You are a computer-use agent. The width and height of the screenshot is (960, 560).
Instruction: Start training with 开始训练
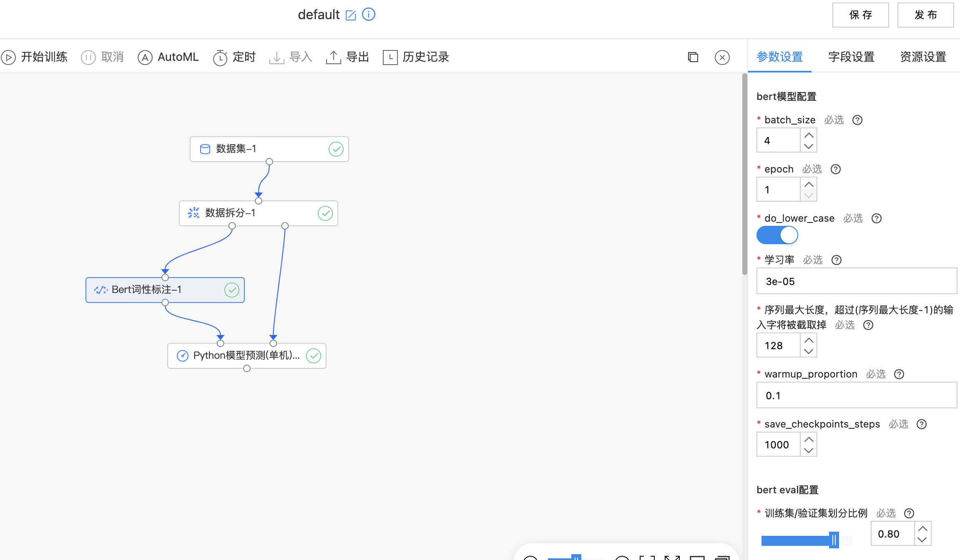click(x=34, y=57)
